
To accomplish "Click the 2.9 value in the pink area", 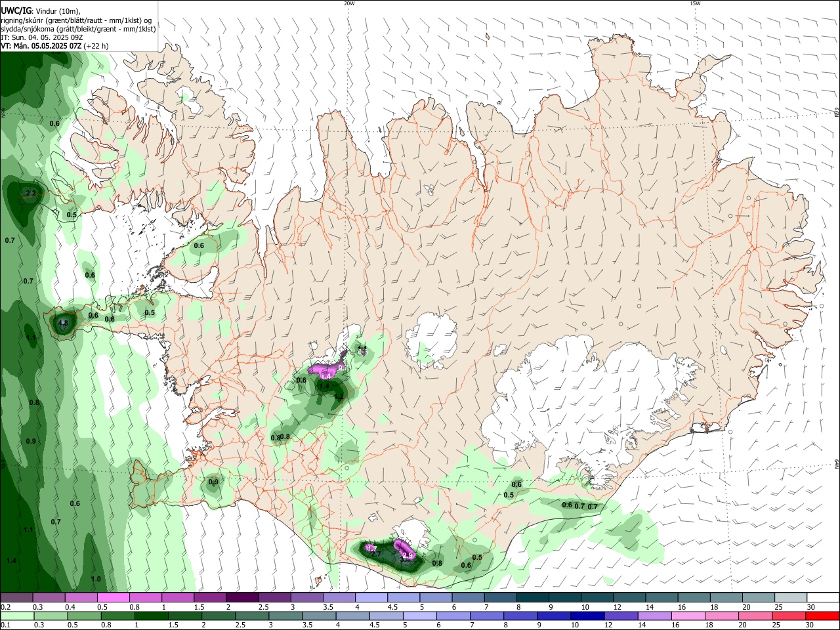I will [x=408, y=556].
